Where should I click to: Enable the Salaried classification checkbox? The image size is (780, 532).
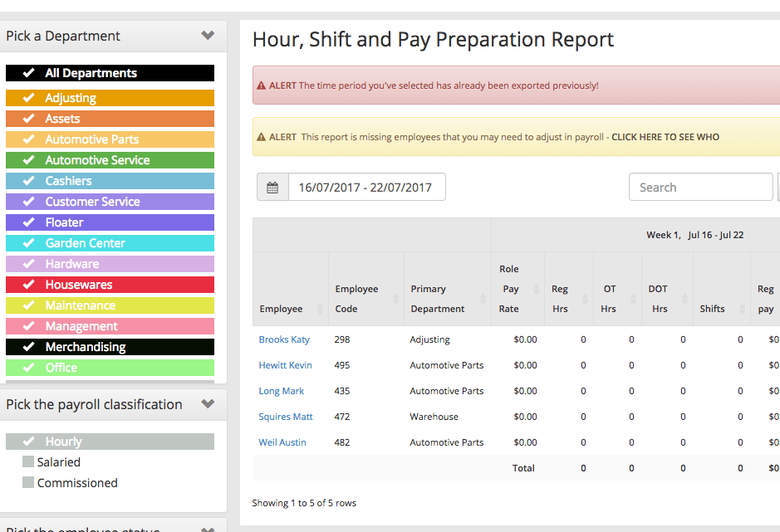click(x=29, y=462)
